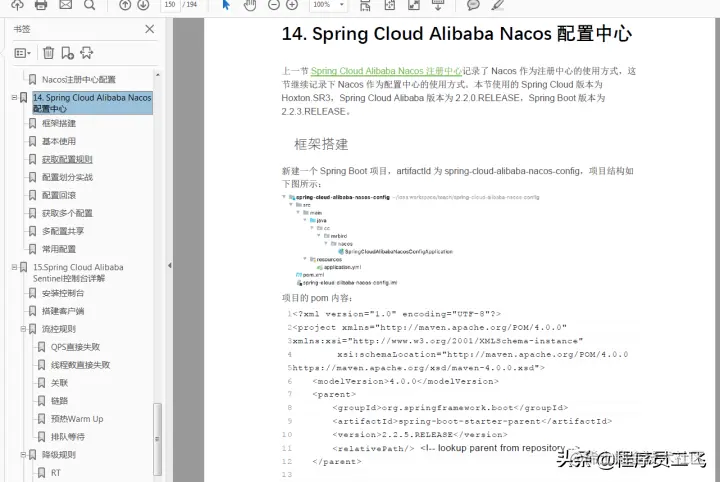
Task: Open the 获取配置规则 bookmark
Action: point(67,159)
